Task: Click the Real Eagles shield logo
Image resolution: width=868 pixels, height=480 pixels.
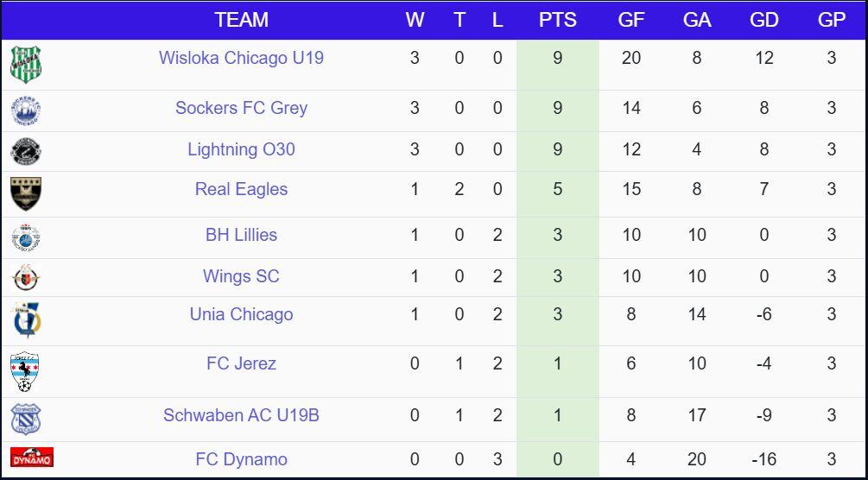Action: [26, 193]
